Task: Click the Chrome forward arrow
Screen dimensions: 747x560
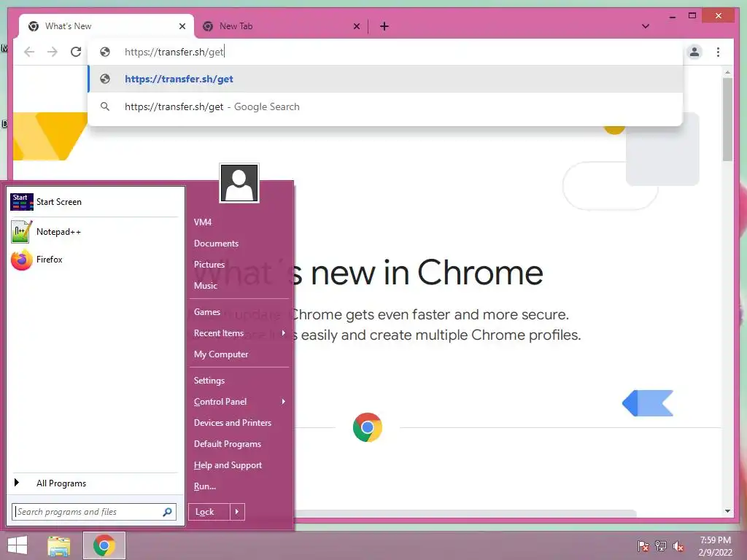Action: 53,52
